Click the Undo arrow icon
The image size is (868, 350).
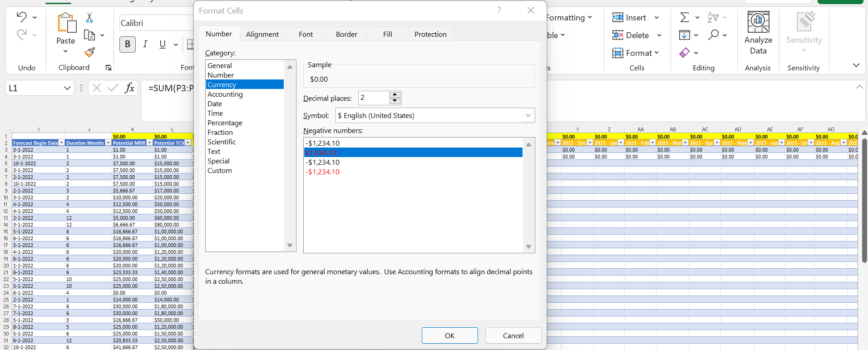21,17
